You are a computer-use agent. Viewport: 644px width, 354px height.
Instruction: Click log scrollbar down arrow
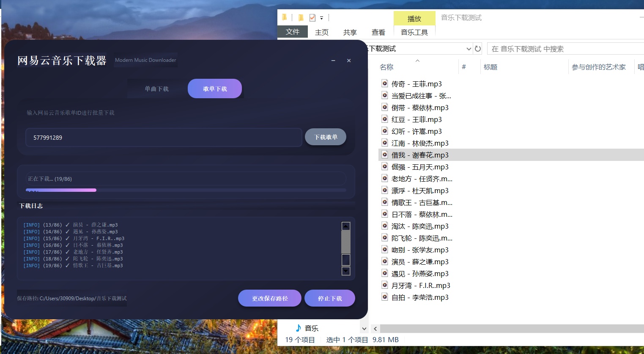346,271
